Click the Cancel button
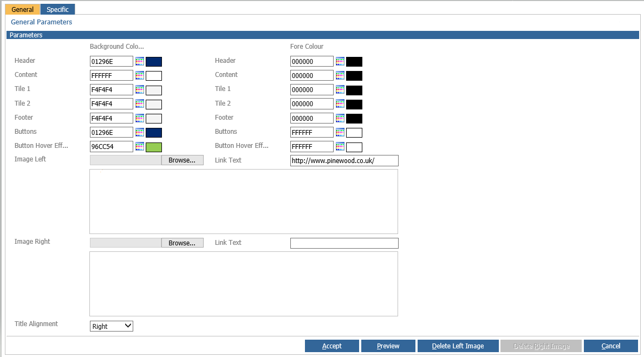Image resolution: width=644 pixels, height=357 pixels. point(611,346)
